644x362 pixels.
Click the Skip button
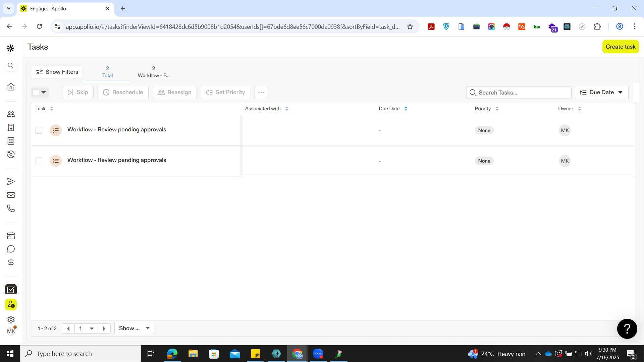[78, 93]
